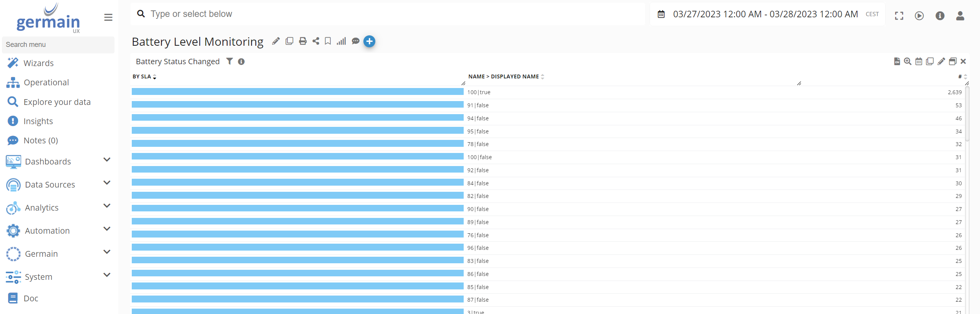980x314 pixels.
Task: Open the filter icon beside Battery Status Changed
Action: [x=229, y=61]
